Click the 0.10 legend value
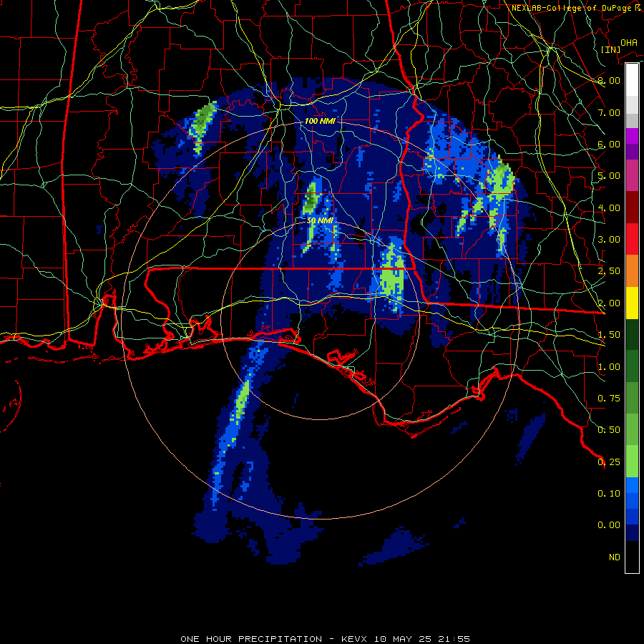 609,494
